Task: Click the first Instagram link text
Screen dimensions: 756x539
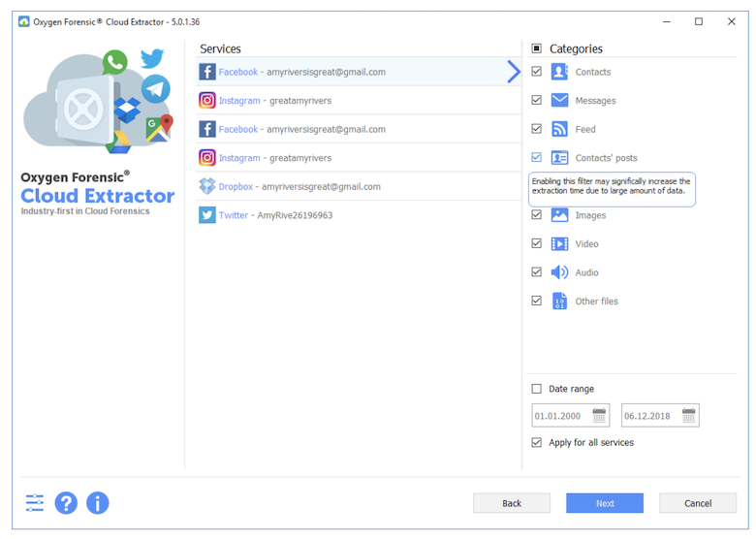Action: tap(239, 101)
